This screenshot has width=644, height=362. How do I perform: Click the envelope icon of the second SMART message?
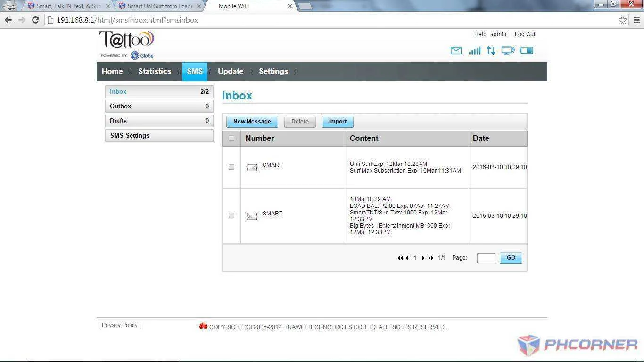[252, 216]
